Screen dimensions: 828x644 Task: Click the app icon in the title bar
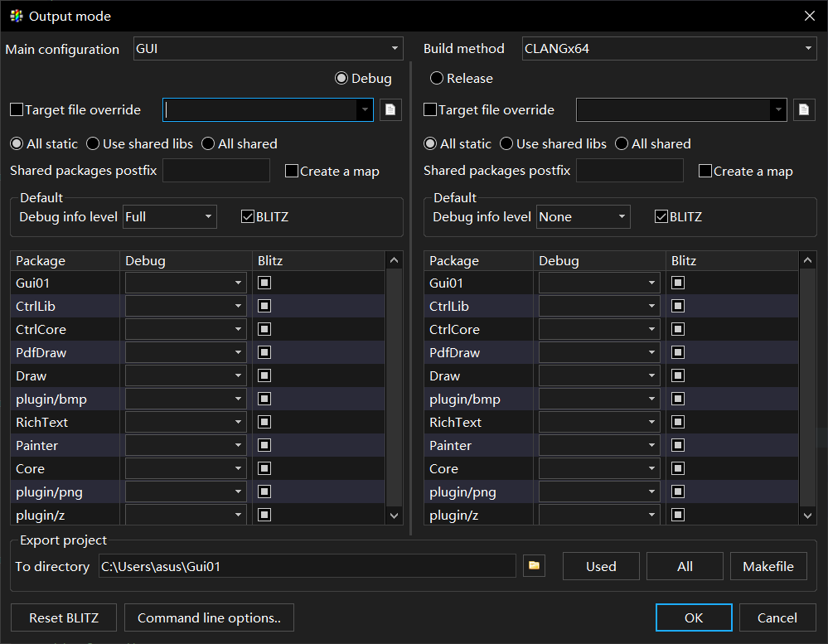pyautogui.click(x=17, y=16)
